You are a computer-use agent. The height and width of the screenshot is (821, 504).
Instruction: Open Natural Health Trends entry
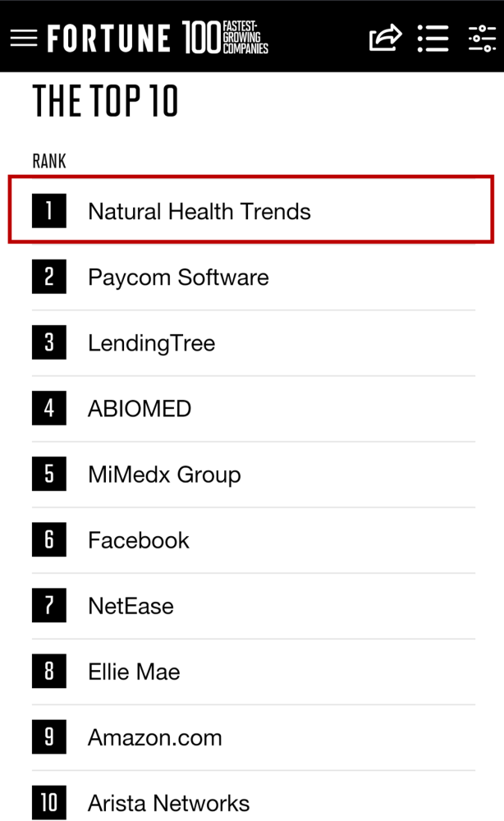[x=199, y=212]
